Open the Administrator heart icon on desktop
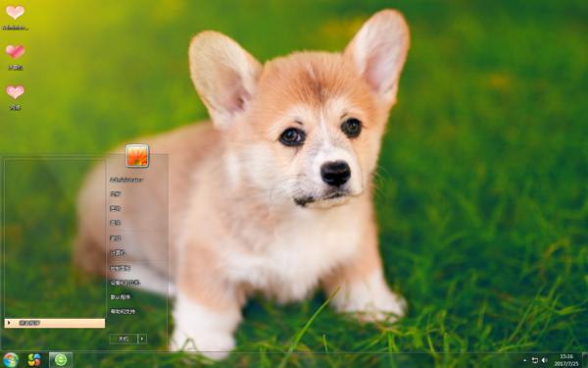Viewport: 588px width, 368px height. click(15, 17)
